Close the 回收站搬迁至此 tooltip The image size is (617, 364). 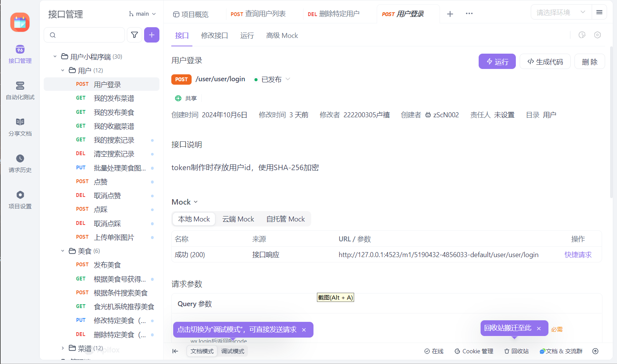coord(539,328)
